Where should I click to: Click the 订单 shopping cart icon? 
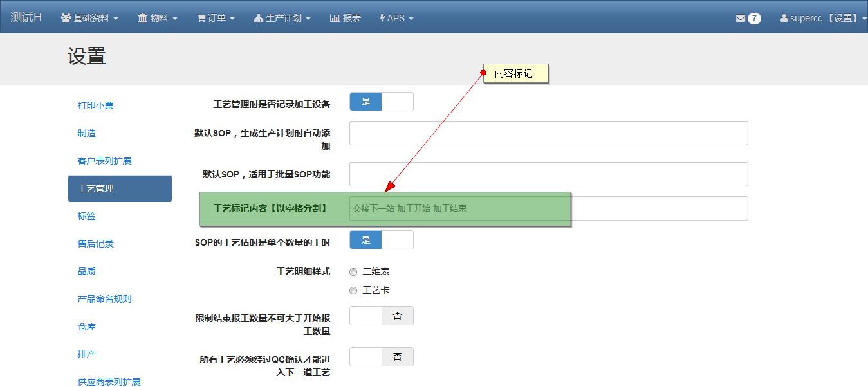tap(201, 19)
